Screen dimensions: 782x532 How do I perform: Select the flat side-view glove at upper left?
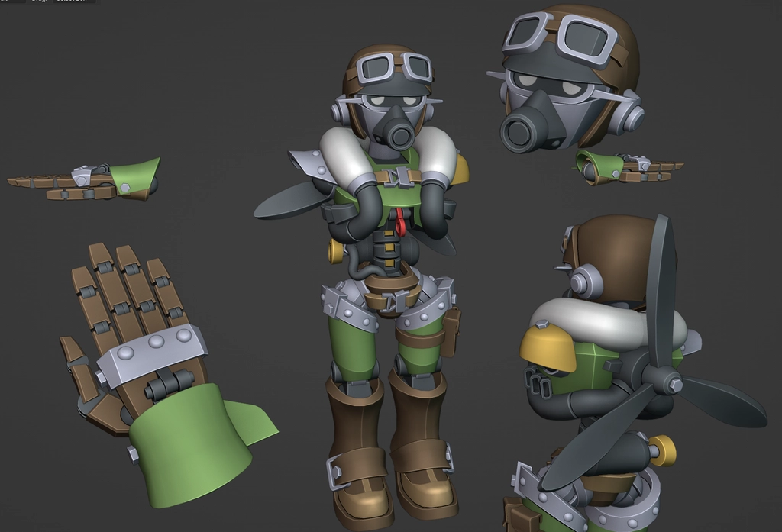85,180
